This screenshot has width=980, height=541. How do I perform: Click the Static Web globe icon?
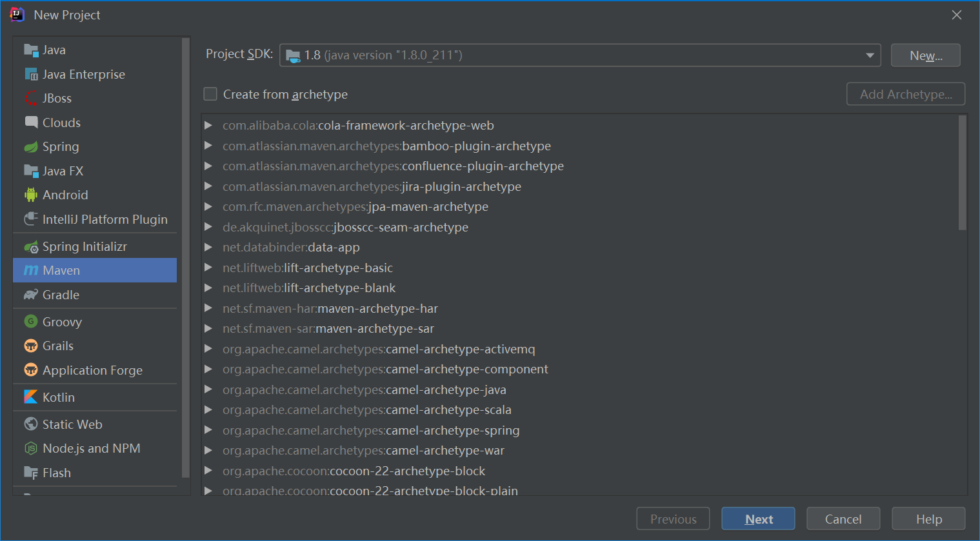(31, 424)
